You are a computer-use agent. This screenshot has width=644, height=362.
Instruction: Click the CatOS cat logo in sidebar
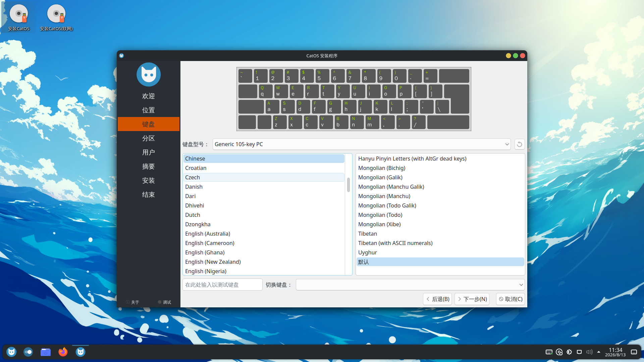click(149, 74)
